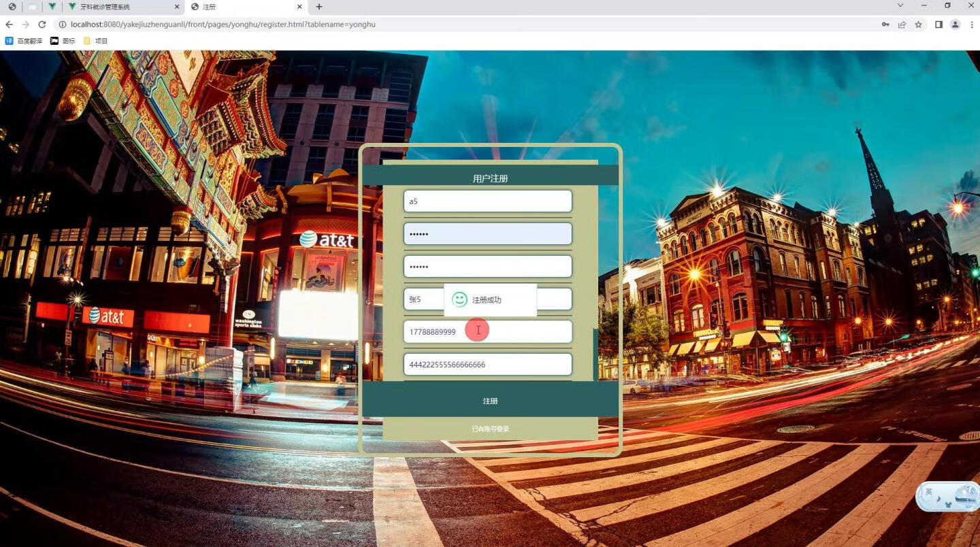This screenshot has width=980, height=547.
Task: Restore down the browser window
Action: tap(947, 5)
